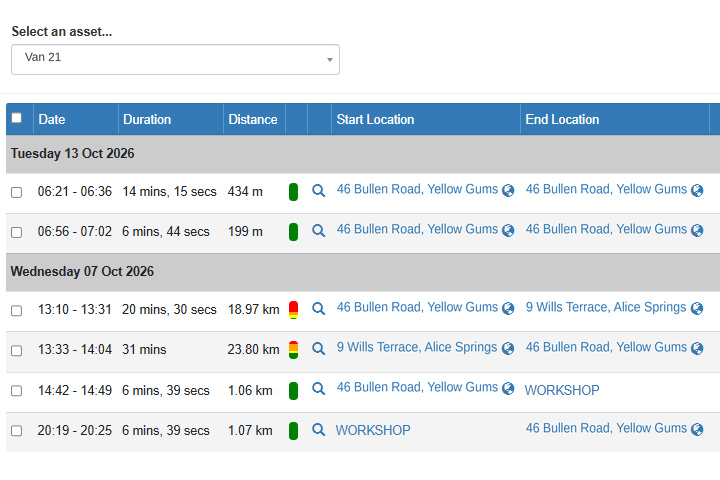This screenshot has height=480, width=720.
Task: Click globe icon beside 06:21 start location
Action: click(508, 190)
